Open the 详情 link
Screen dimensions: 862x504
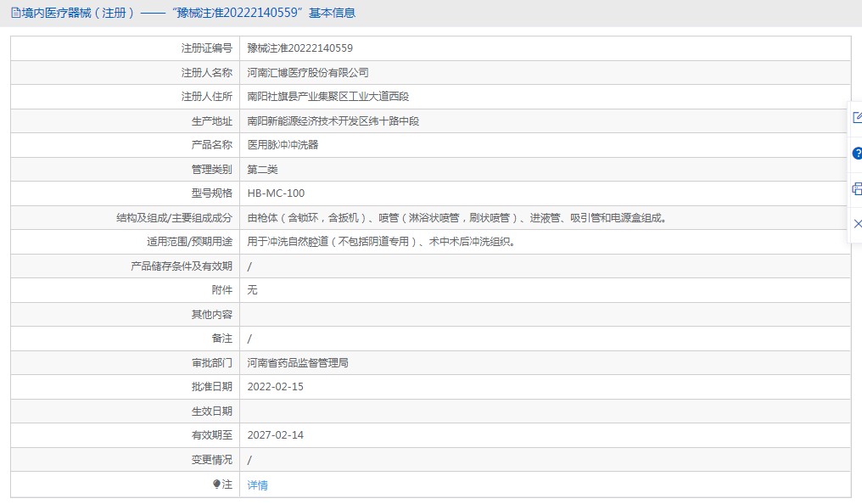[257, 484]
